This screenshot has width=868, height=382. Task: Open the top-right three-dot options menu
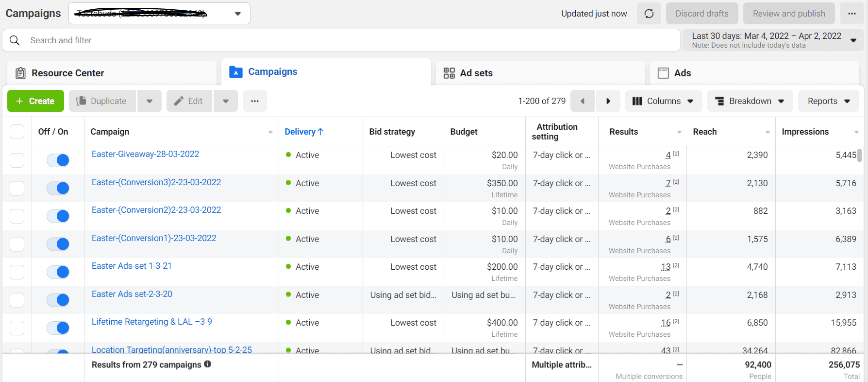click(x=852, y=14)
